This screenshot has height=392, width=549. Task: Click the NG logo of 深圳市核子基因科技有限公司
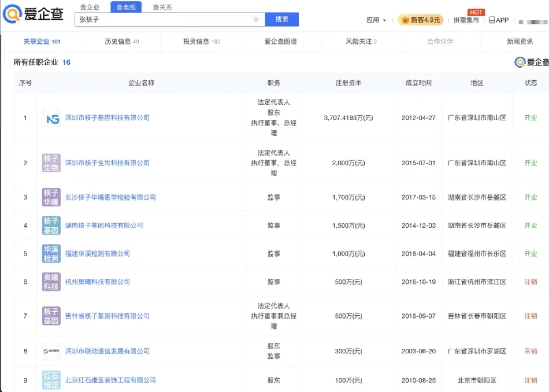(x=51, y=118)
